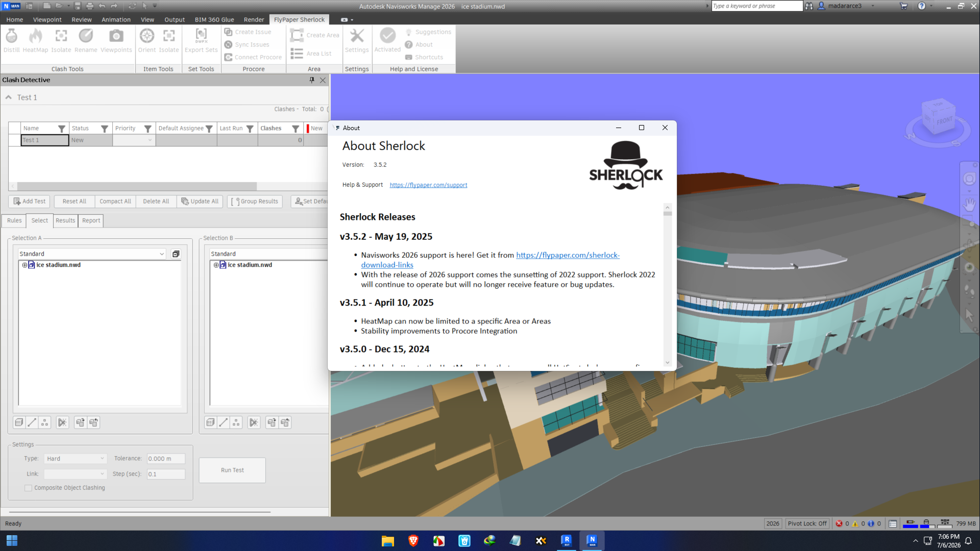Image resolution: width=980 pixels, height=551 pixels.
Task: Expand ice stadium.nwd in Selection B
Action: coord(216,265)
